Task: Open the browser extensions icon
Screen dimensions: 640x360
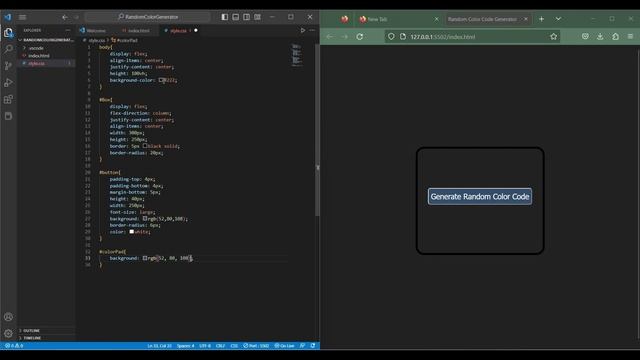Action: (616, 37)
